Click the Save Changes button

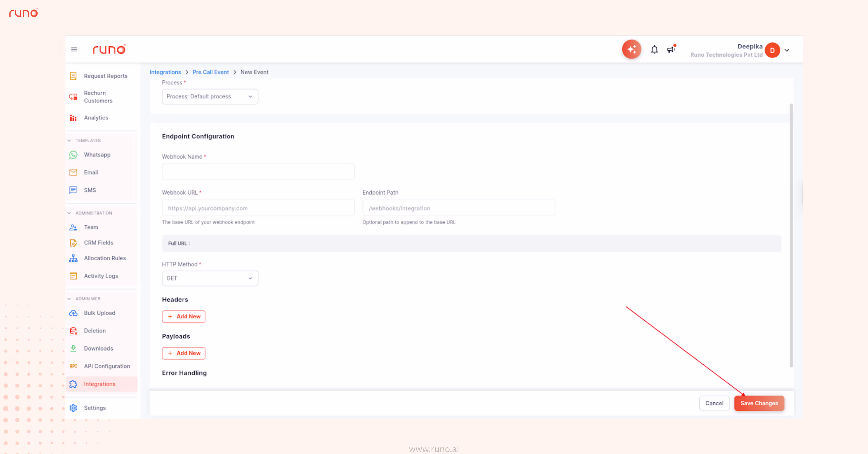point(759,403)
